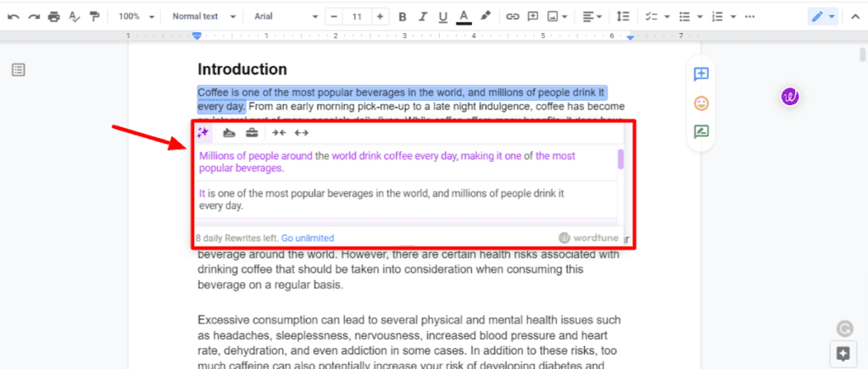The image size is (868, 369).
Task: Click Wordtune's Rewrite sparkle icon
Action: pyautogui.click(x=203, y=132)
